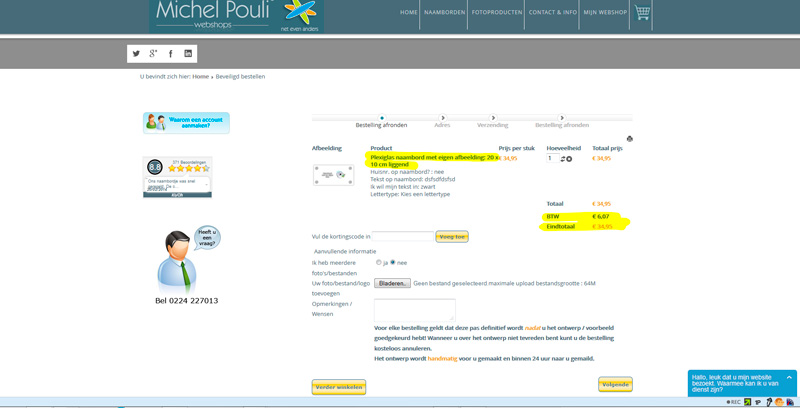Image resolution: width=800 pixels, height=408 pixels.
Task: Click 'Lettertype: Kies een lettertype' line
Action: click(410, 194)
